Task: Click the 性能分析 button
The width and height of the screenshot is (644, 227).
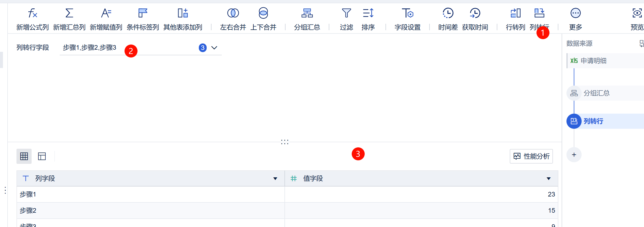Action: 531,156
